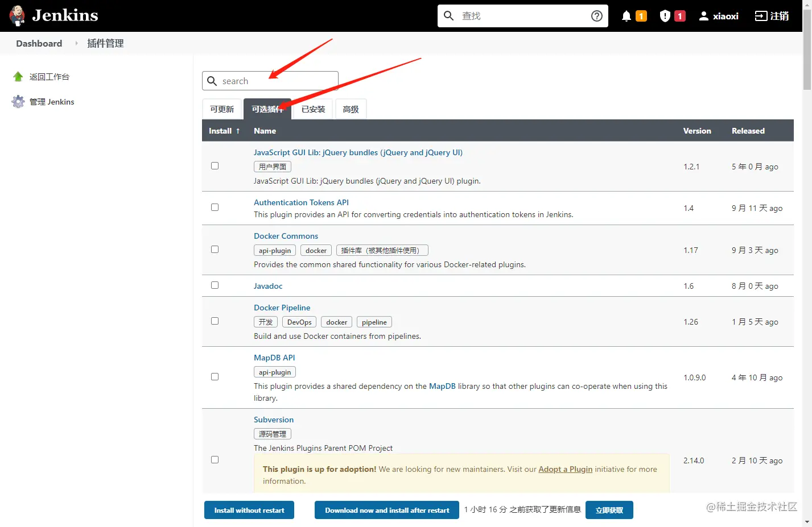Click the 开发 tag under Docker Pipeline

tap(266, 322)
